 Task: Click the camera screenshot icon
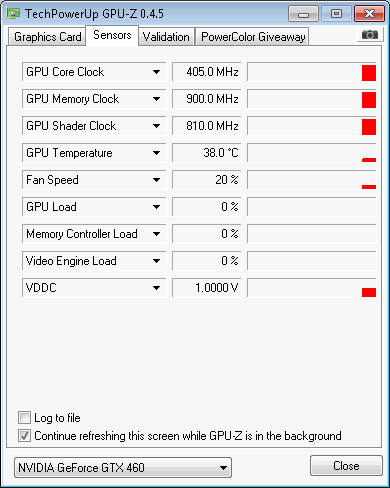coord(370,35)
